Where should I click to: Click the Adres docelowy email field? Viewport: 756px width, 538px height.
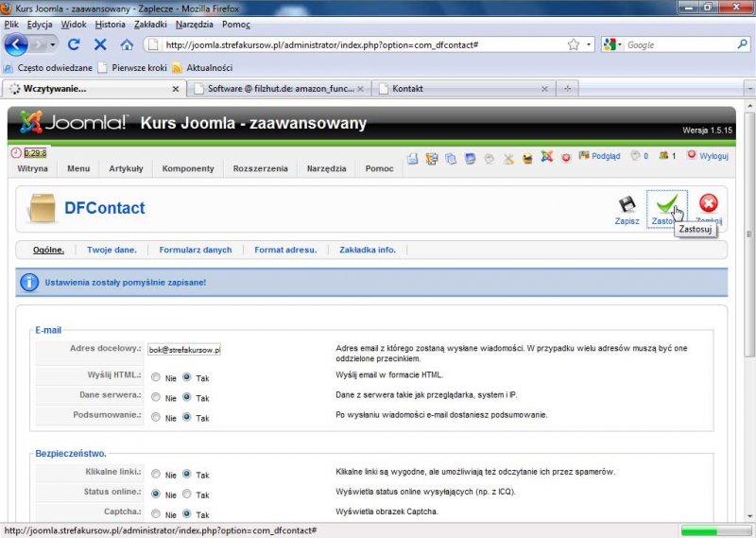[x=183, y=350]
